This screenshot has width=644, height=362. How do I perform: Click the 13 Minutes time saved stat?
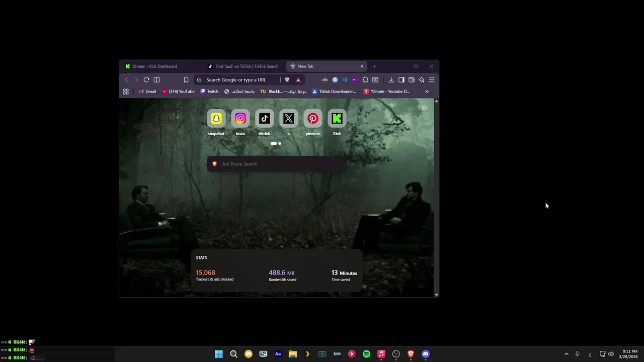[x=344, y=275]
